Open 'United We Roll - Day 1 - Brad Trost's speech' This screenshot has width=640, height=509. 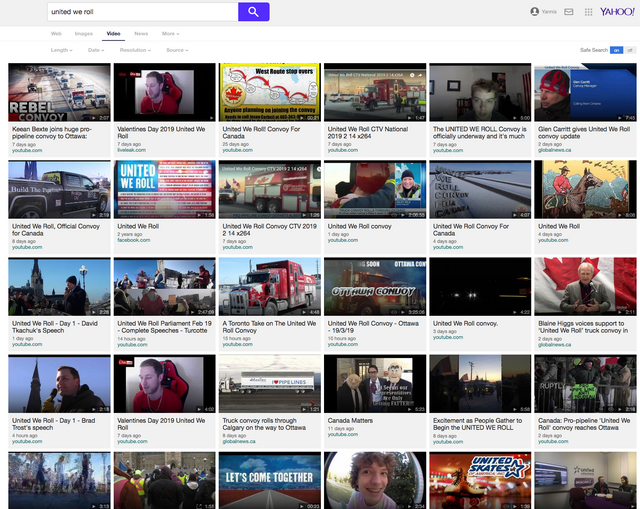tap(53, 424)
